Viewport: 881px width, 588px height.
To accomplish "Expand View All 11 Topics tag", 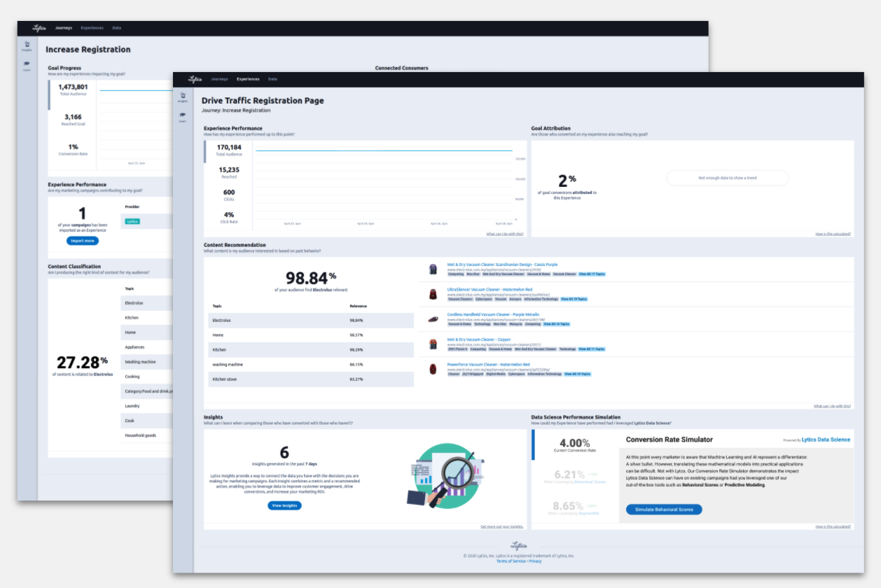I will [x=592, y=349].
